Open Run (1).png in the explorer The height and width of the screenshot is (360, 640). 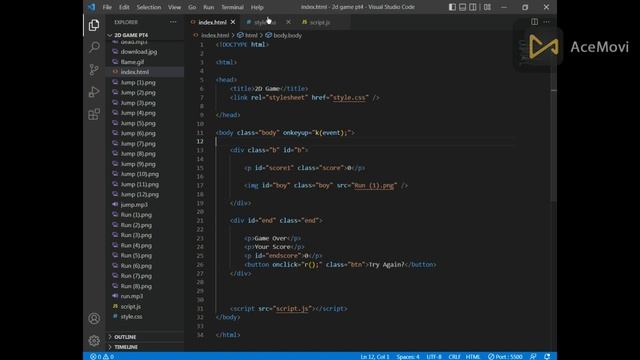[136, 215]
